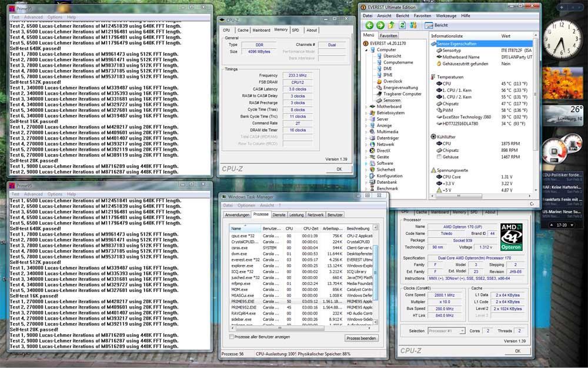
Task: Expand the Betriebssystem node in EVEREST
Action: point(366,112)
